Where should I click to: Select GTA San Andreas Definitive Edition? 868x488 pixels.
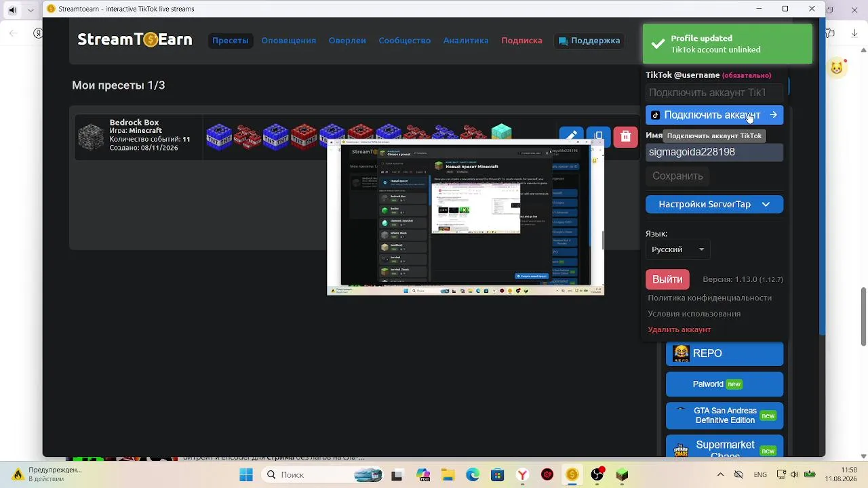[x=724, y=415]
